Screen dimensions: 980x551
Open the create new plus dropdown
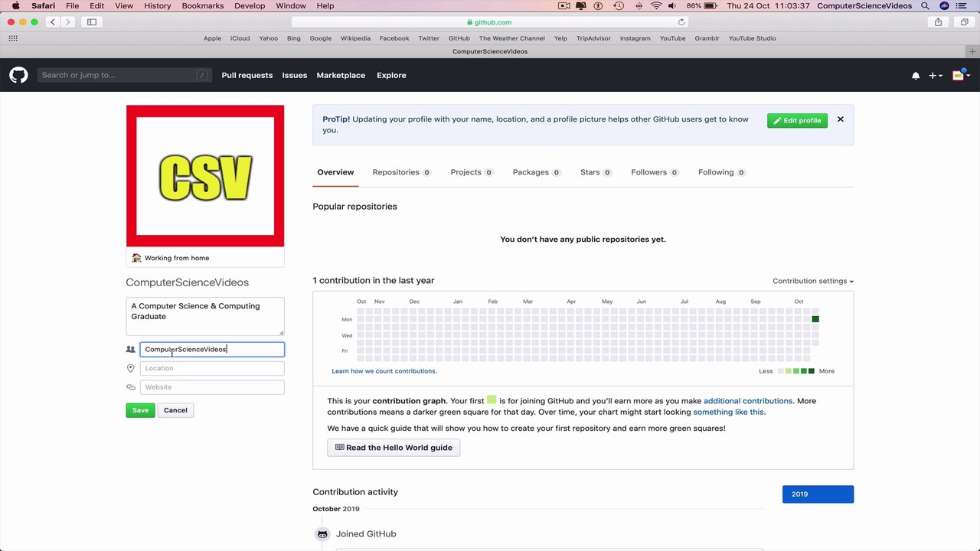(x=936, y=76)
